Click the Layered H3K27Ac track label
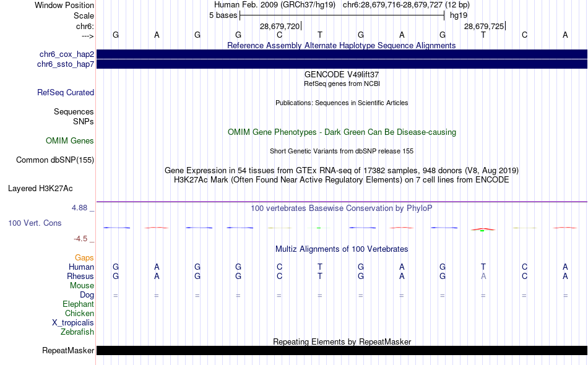This screenshot has width=588, height=365. tap(40, 188)
